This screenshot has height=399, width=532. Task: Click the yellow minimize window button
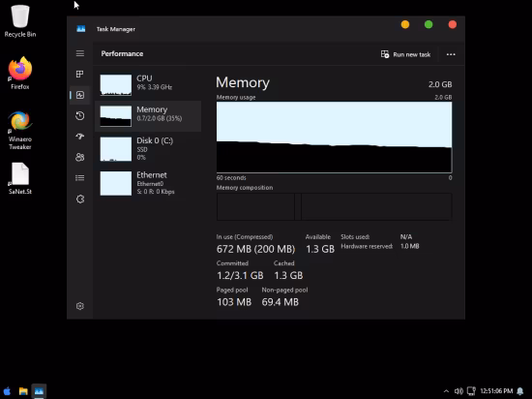pos(405,25)
